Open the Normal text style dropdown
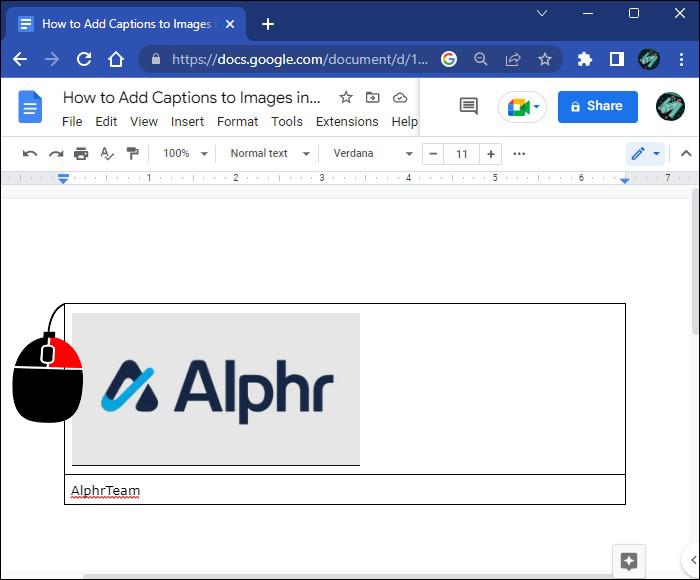700x580 pixels. click(x=270, y=154)
